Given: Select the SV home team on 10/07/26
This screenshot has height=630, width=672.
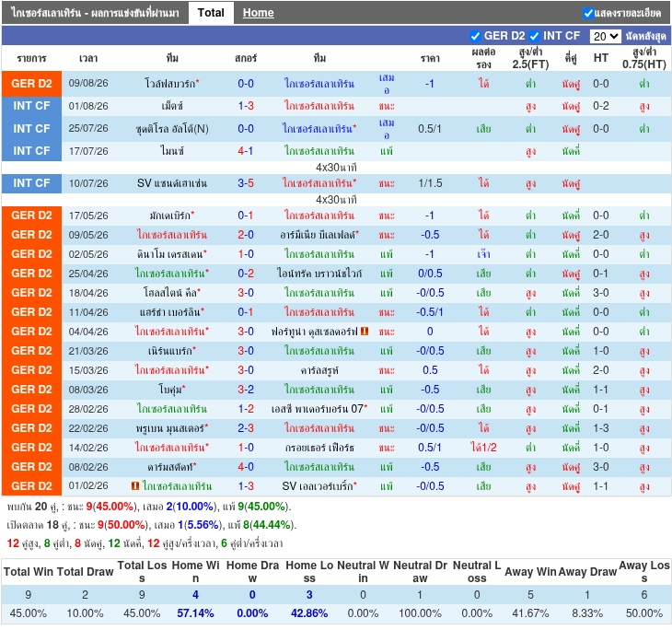Looking at the screenshot, I should point(172,183).
